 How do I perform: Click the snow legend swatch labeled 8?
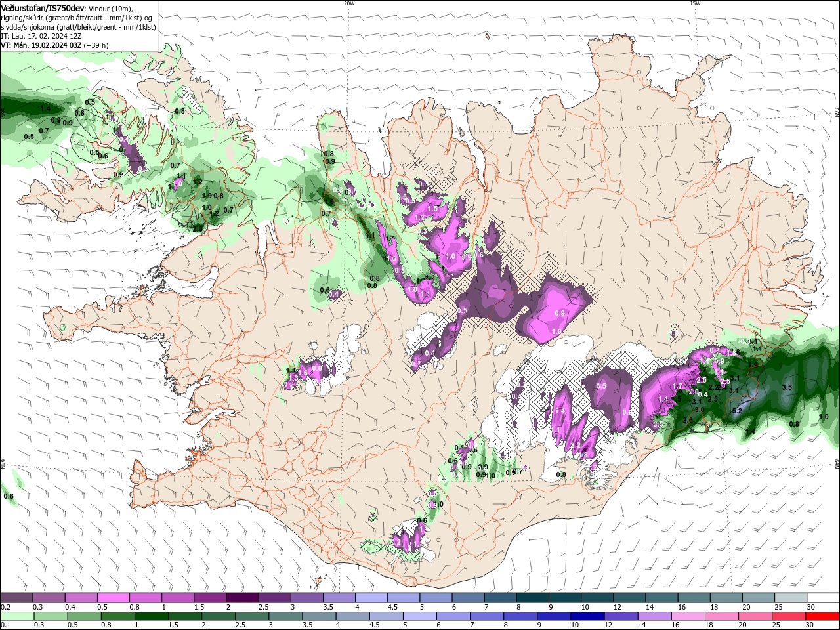coord(532,598)
